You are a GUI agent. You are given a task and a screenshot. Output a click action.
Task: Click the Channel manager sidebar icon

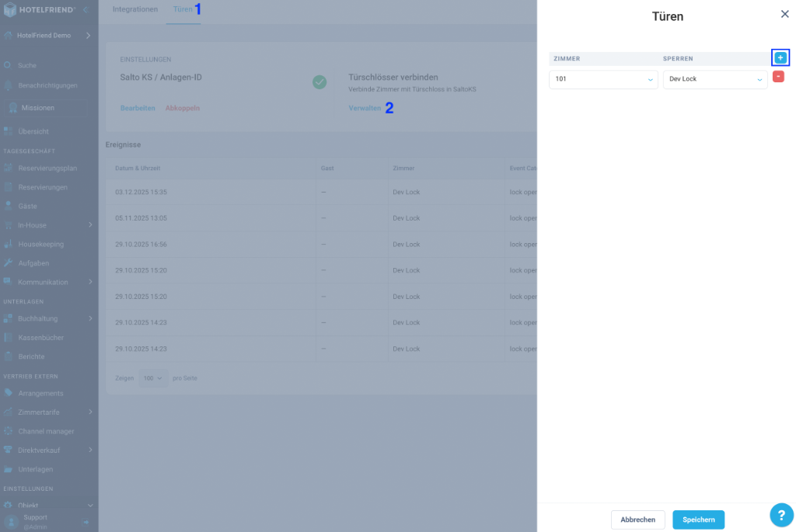pyautogui.click(x=8, y=431)
